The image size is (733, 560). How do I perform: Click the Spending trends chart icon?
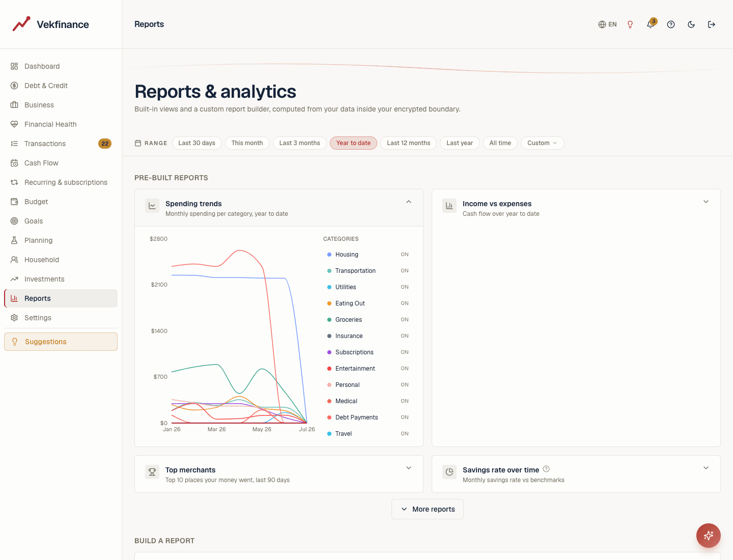pyautogui.click(x=152, y=206)
